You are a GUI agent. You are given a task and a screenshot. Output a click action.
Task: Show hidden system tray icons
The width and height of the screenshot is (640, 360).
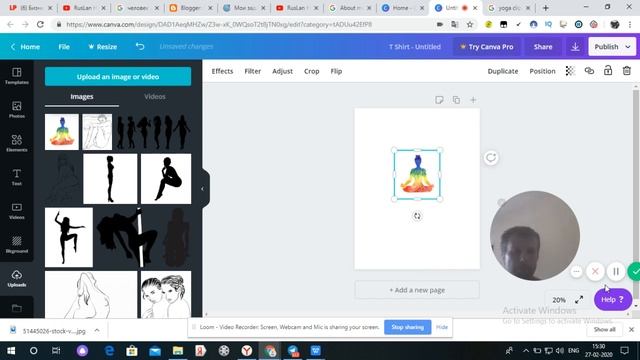525,351
